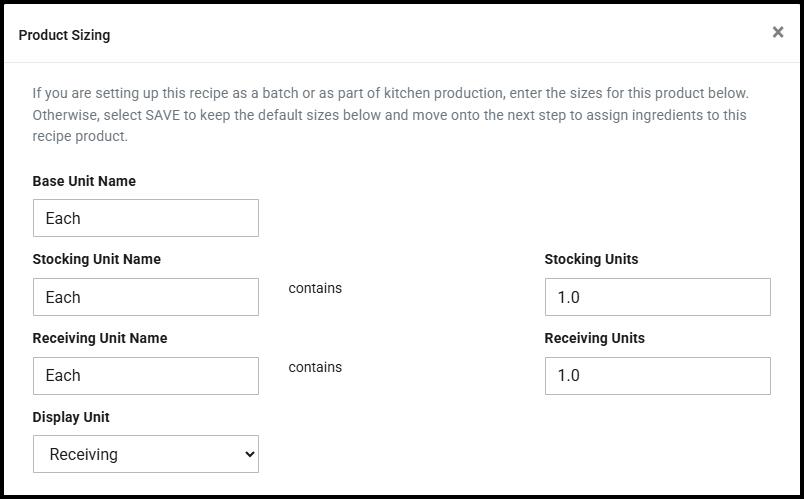Screen dimensions: 804x499
Task: Click the Base Unit Name input field
Action: coord(145,218)
